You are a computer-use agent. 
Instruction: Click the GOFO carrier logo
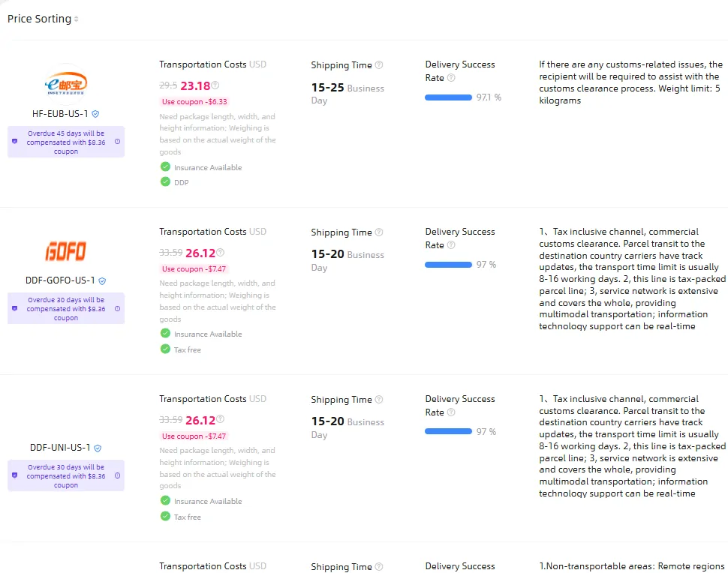(x=65, y=251)
